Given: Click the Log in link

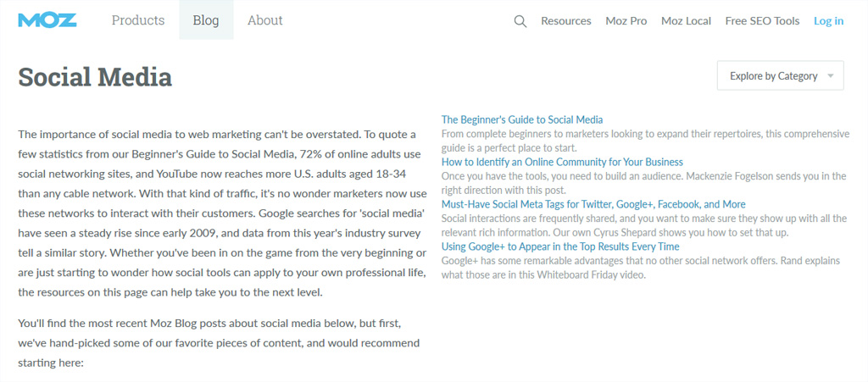Looking at the screenshot, I should pos(829,21).
